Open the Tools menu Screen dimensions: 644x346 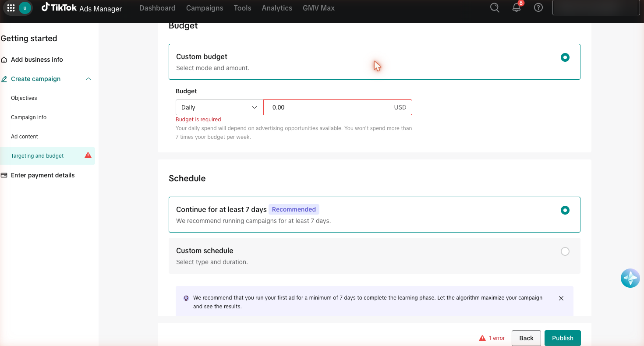click(x=242, y=8)
